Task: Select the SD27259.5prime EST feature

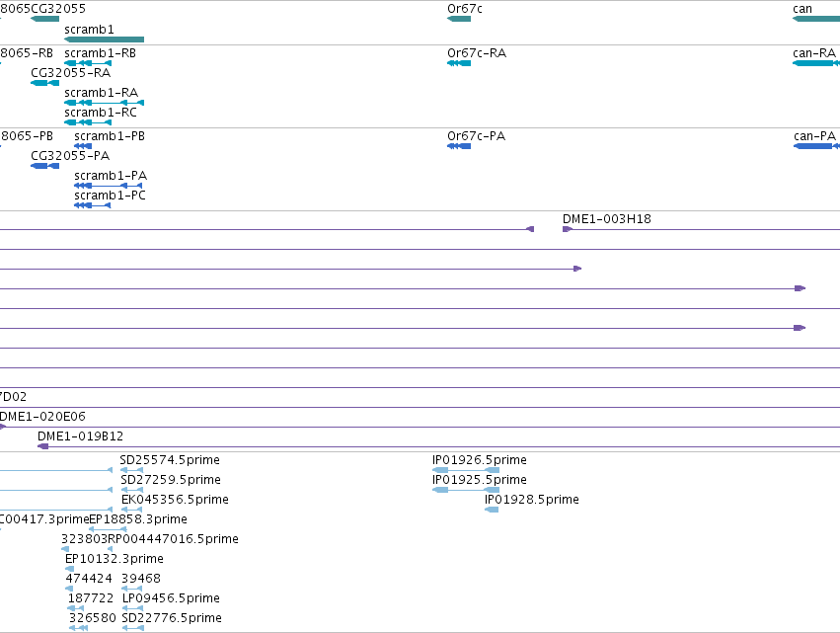Action: click(132, 490)
